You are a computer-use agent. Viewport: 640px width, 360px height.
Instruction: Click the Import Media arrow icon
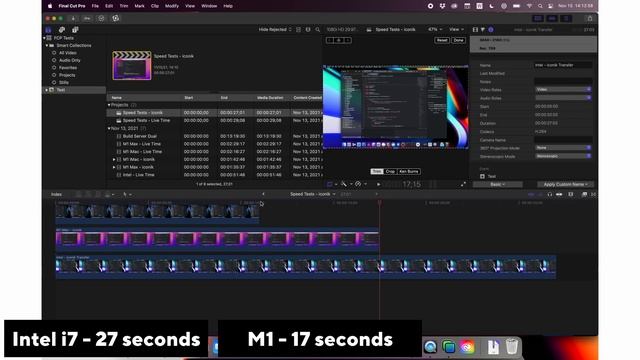pos(73,18)
